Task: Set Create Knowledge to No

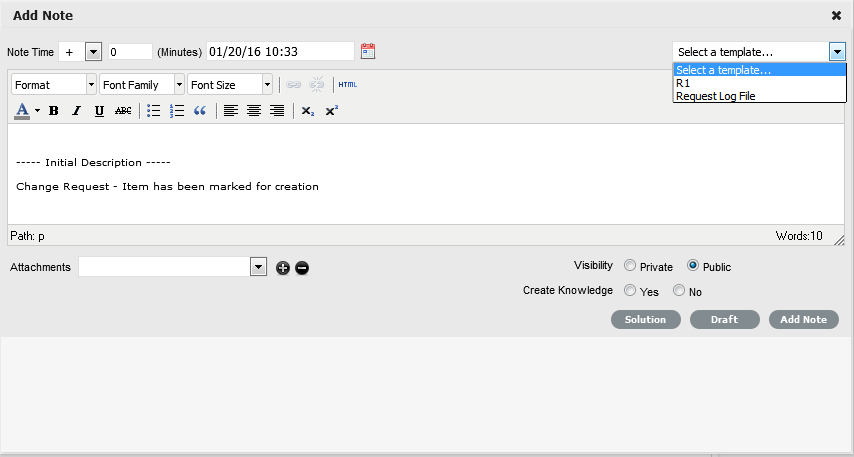Action: click(x=679, y=290)
